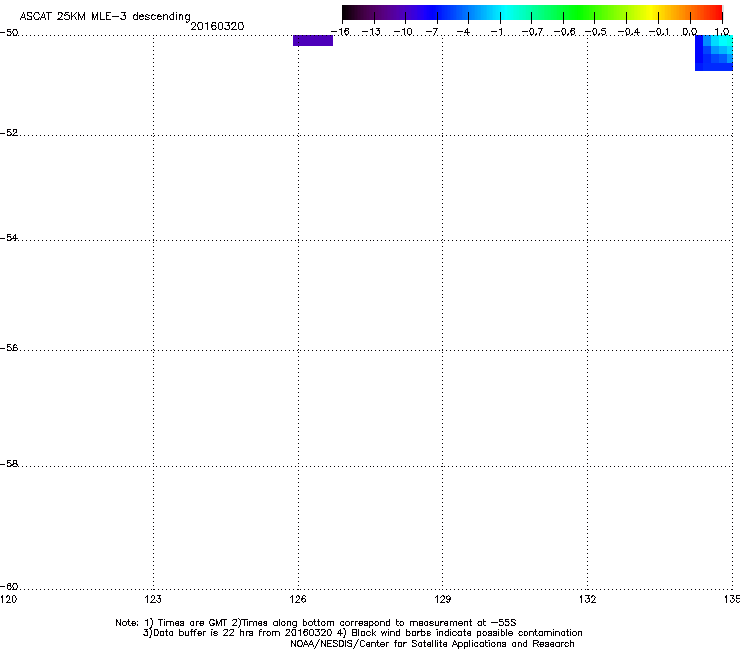Click the red end of the color bar
740x650 pixels.
point(713,12)
